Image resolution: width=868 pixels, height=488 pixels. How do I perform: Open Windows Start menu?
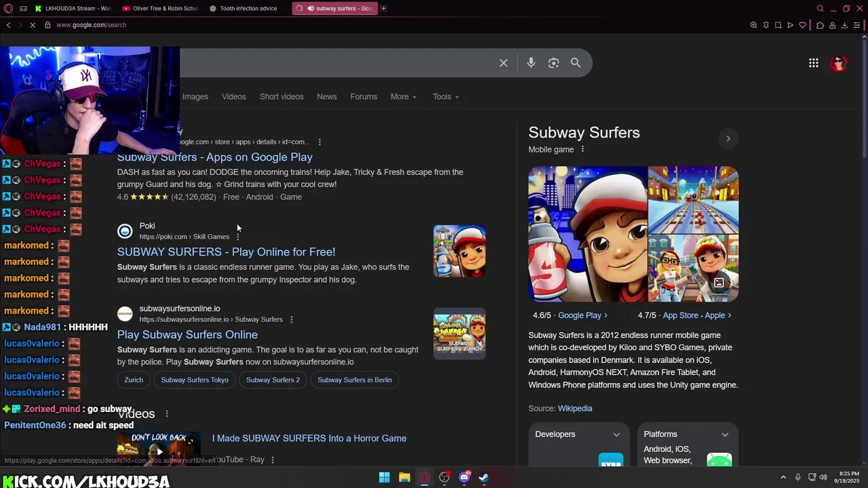pyautogui.click(x=384, y=478)
